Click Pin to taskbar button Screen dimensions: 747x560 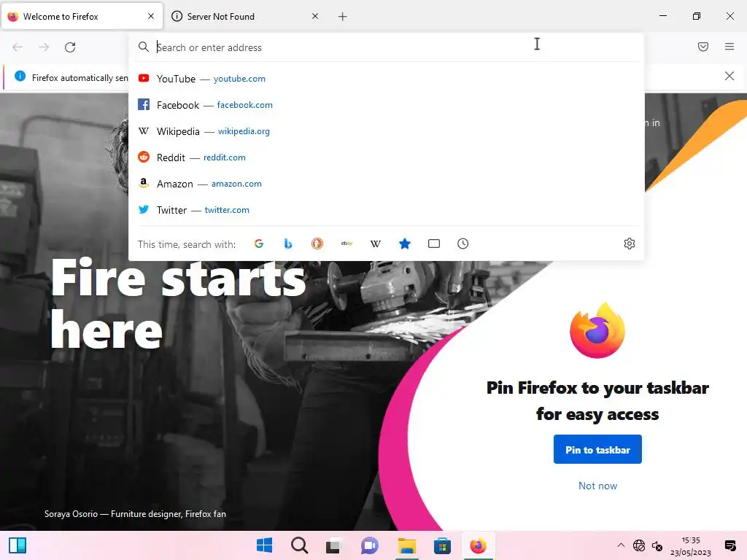(x=597, y=449)
